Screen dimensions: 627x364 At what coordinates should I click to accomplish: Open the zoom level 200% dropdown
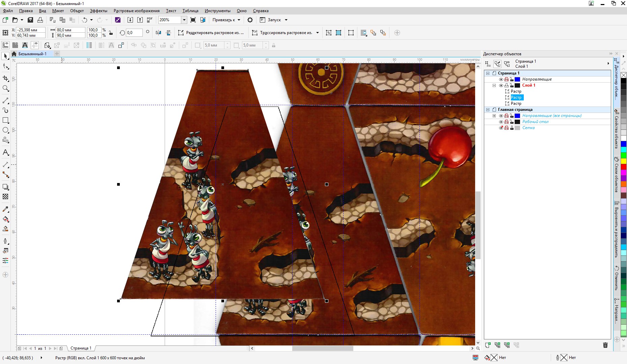coord(184,20)
